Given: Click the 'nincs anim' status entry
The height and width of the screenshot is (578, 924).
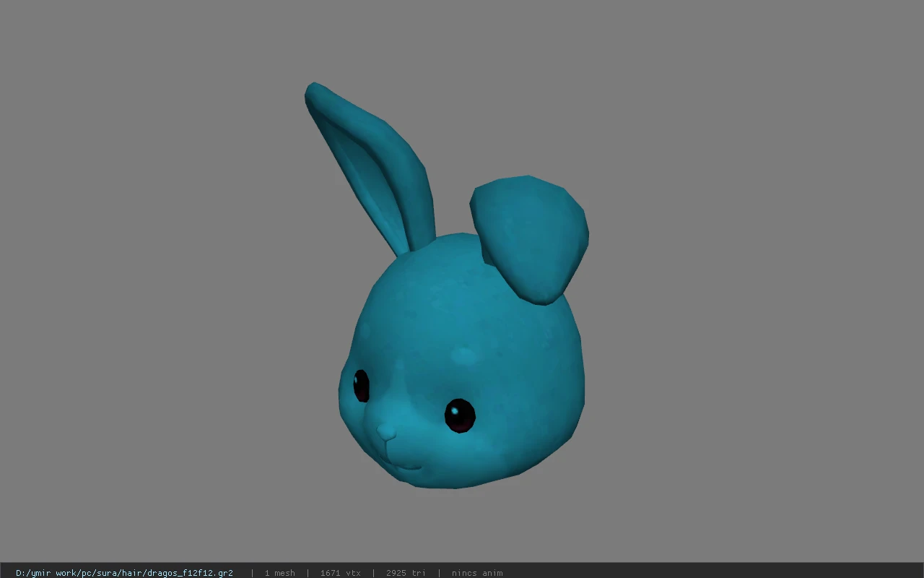Looking at the screenshot, I should point(477,573).
